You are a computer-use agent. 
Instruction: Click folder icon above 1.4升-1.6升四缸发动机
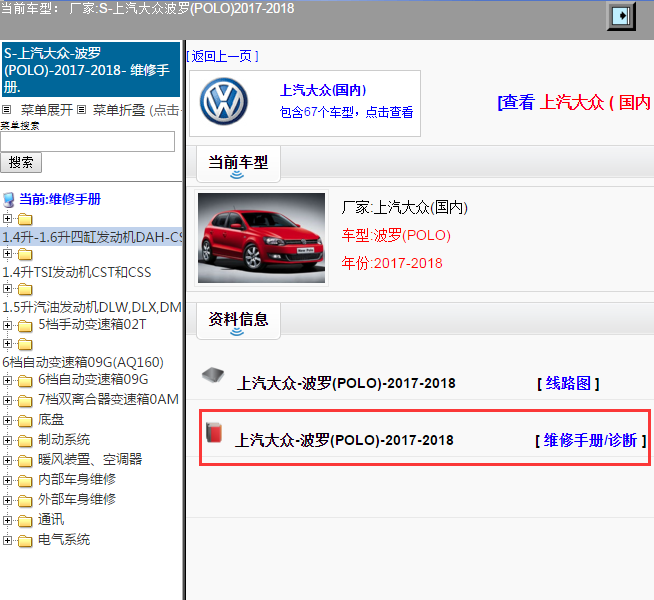click(25, 219)
